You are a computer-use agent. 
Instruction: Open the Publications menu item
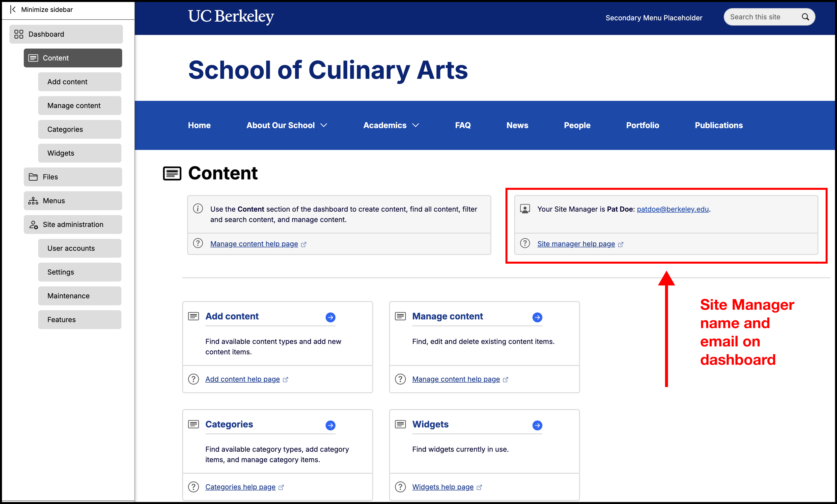pyautogui.click(x=719, y=125)
